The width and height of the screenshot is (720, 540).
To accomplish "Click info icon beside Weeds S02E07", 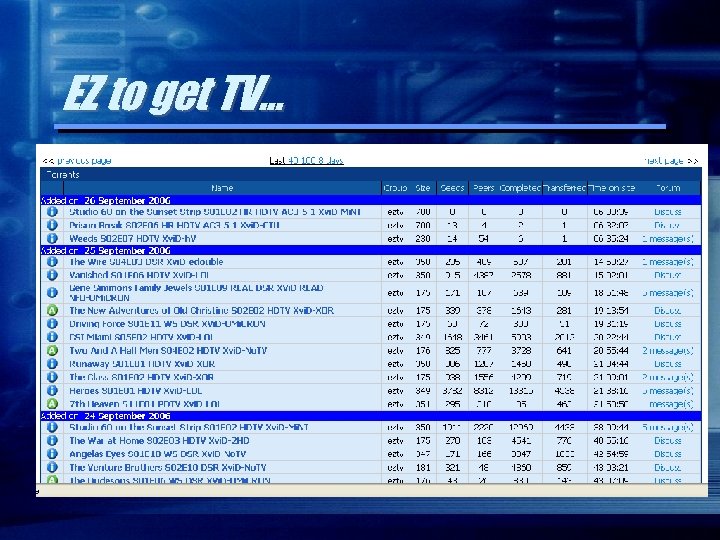I will point(52,238).
